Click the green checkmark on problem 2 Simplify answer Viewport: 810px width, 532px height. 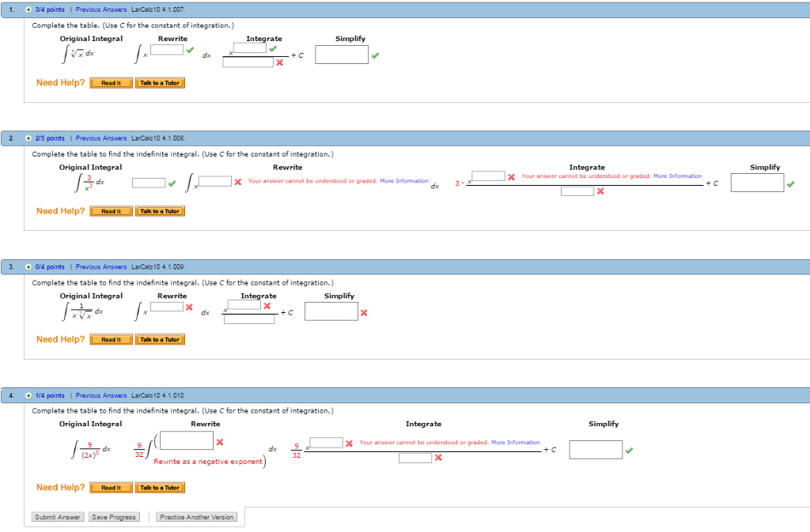click(791, 183)
